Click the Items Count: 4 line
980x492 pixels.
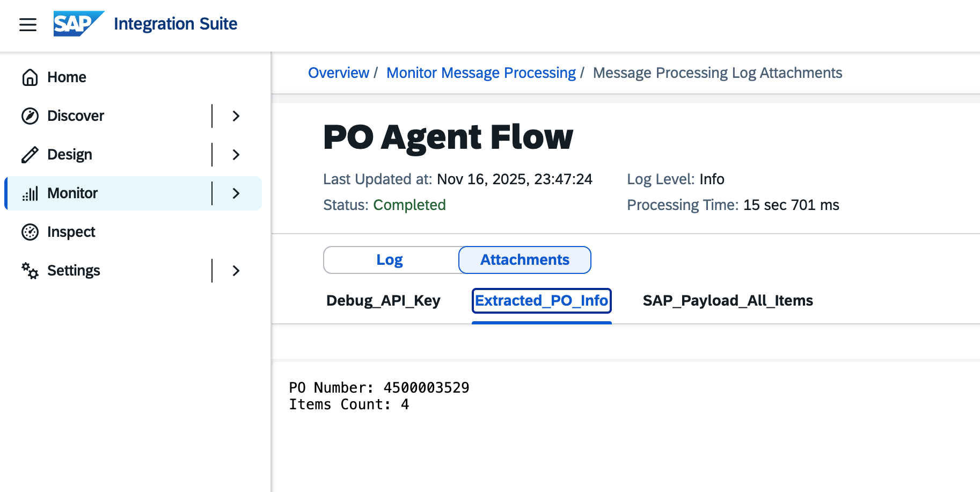tap(349, 404)
